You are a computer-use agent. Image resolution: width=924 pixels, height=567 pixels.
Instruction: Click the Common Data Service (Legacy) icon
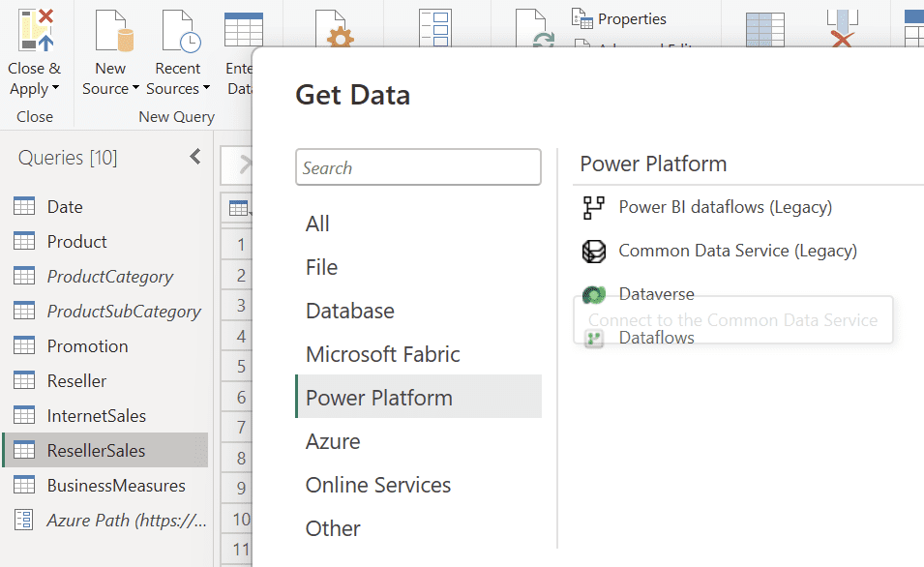tap(593, 251)
